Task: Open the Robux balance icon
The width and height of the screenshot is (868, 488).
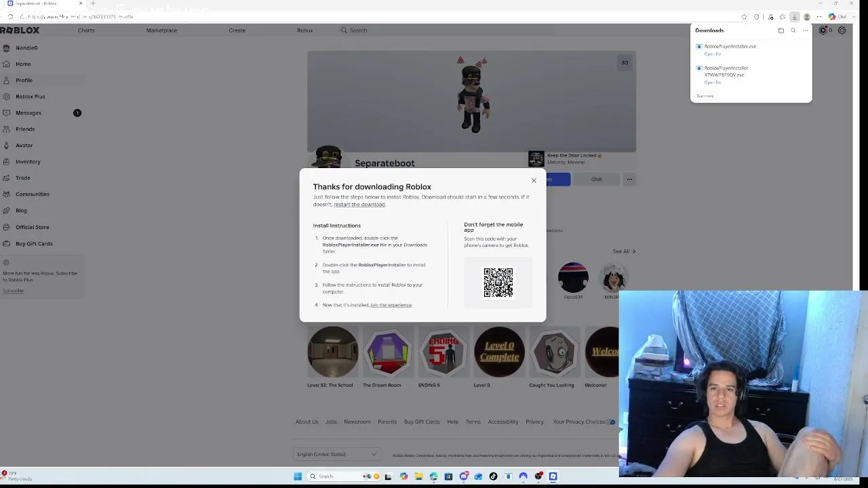Action: point(823,30)
